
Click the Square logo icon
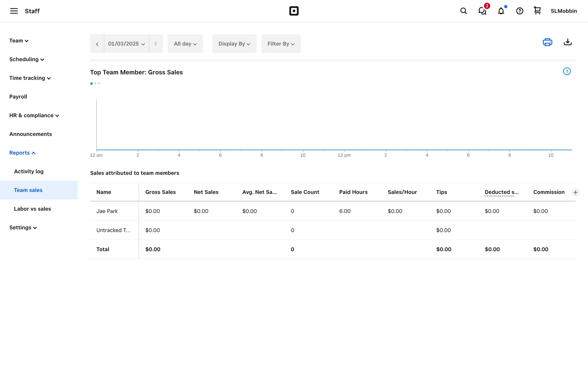[294, 11]
